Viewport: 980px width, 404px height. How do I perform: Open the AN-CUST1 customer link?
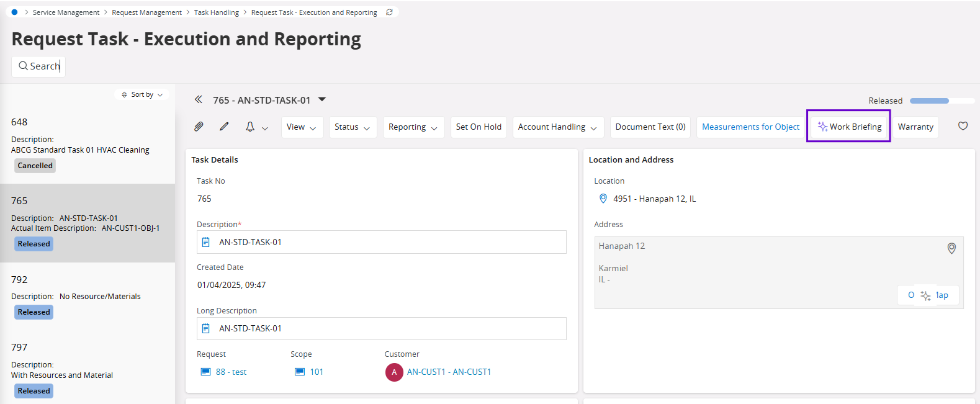coord(448,372)
